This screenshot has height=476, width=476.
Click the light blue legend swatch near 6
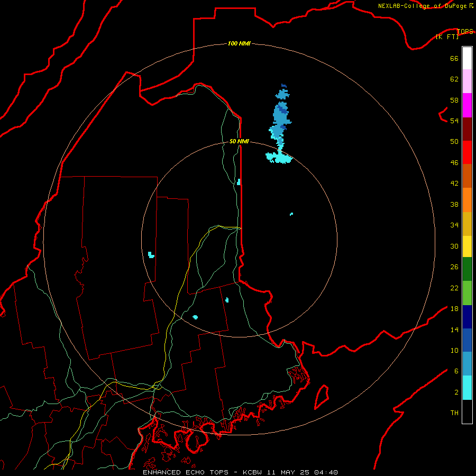(467, 364)
